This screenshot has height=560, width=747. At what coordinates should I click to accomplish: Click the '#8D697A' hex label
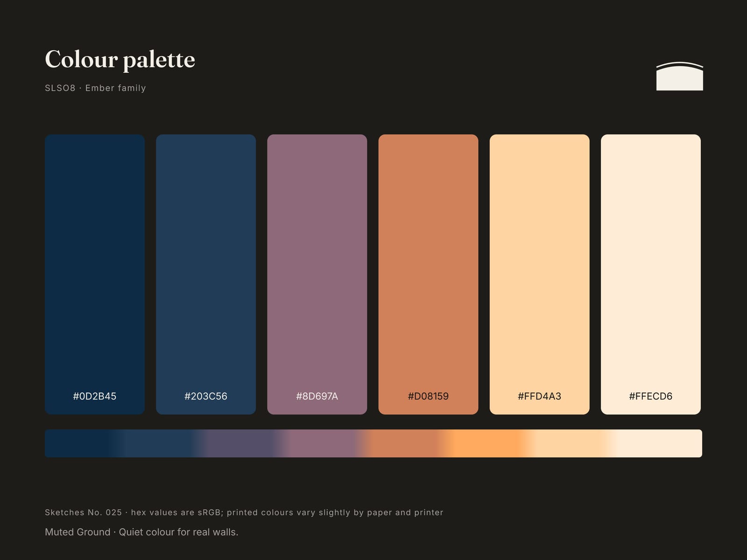317,396
